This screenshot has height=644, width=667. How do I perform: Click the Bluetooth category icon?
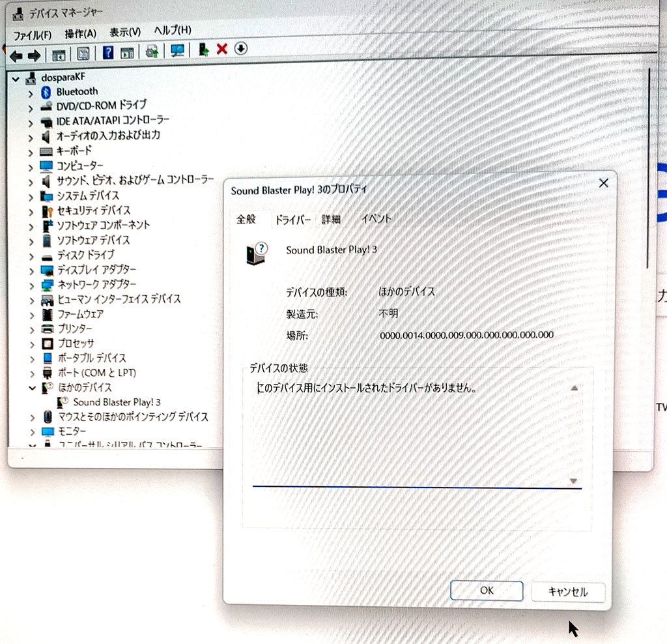click(x=46, y=93)
